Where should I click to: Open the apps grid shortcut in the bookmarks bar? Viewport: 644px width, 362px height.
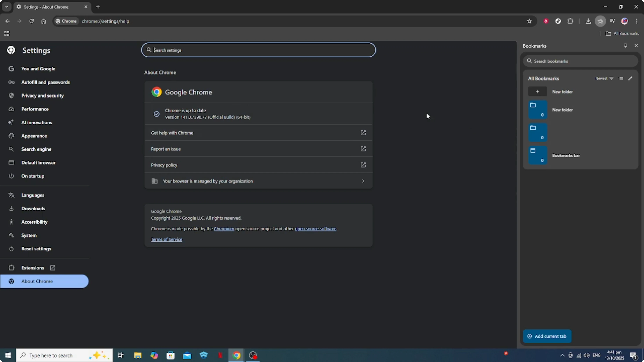point(7,33)
